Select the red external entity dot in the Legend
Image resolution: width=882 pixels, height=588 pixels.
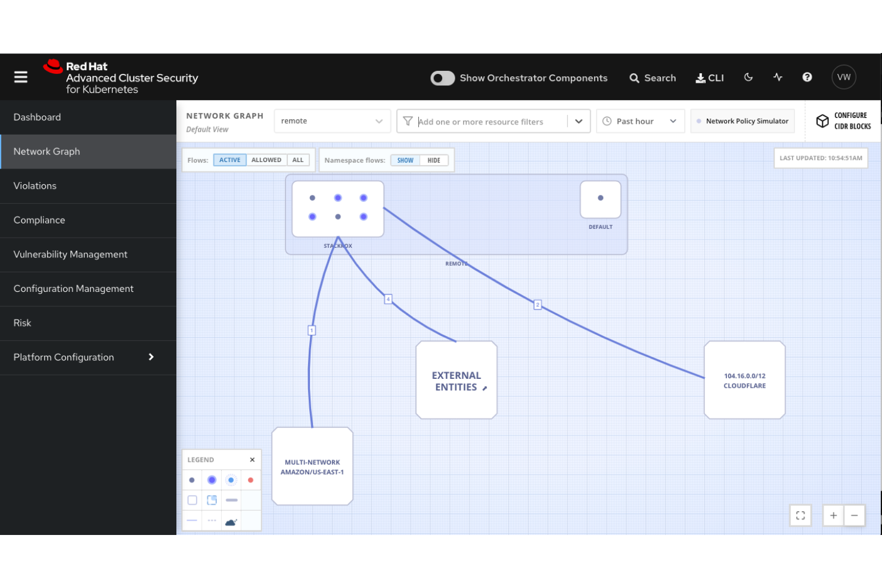click(x=250, y=480)
